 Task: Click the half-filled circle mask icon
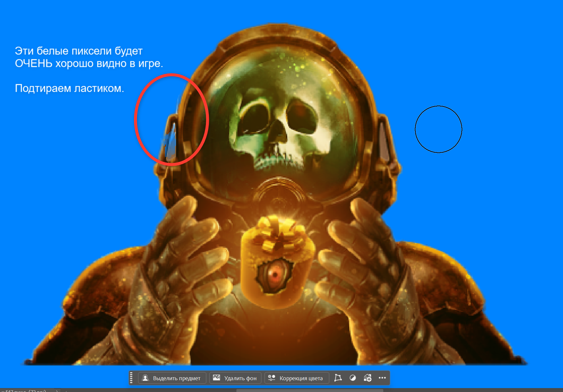[353, 378]
